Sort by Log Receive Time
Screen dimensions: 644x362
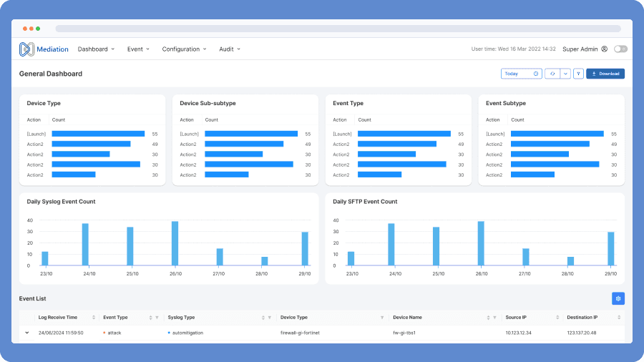click(94, 317)
